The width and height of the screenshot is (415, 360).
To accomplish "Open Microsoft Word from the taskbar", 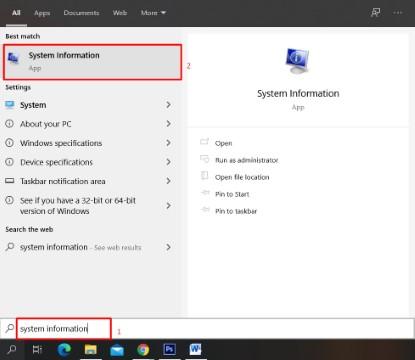I will point(195,349).
